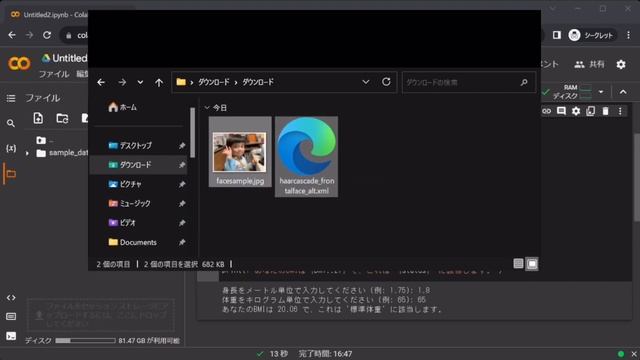The width and height of the screenshot is (640, 360).
Task: Open Colab find and replace panel
Action: (11, 123)
